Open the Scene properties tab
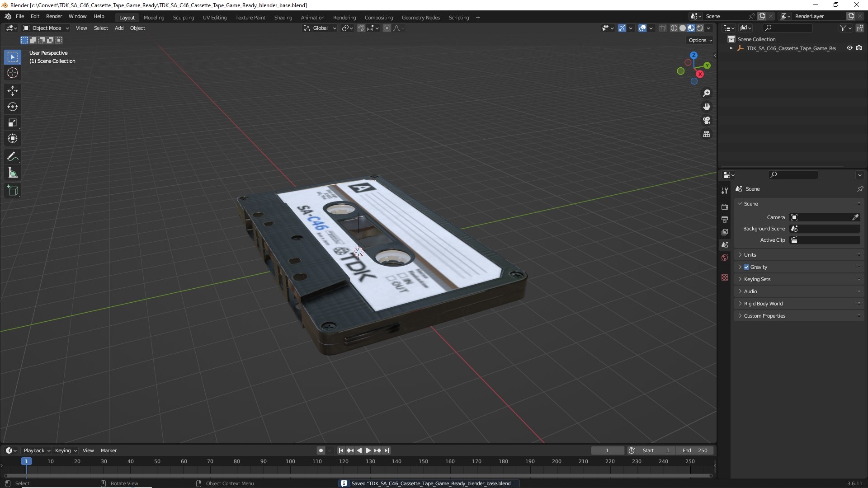The width and height of the screenshot is (868, 488). click(x=725, y=244)
